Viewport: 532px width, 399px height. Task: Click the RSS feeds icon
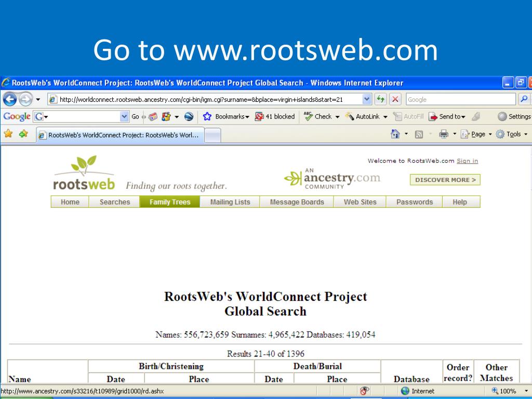[x=419, y=135]
